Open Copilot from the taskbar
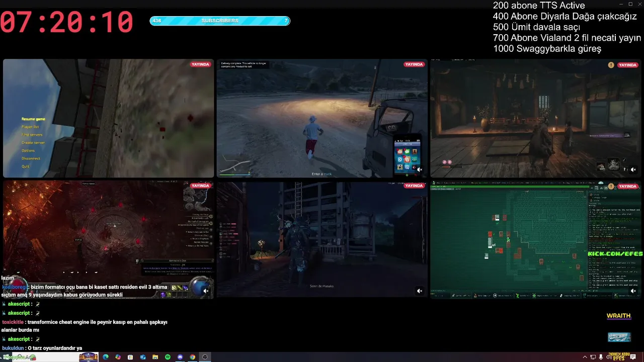Viewport: 644px width, 362px height. pos(118,357)
